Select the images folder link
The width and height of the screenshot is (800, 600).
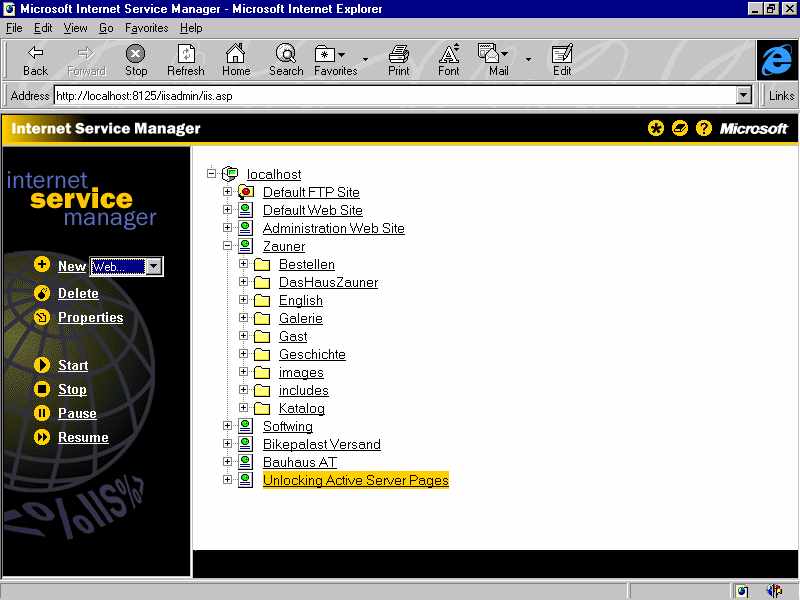[x=301, y=372]
